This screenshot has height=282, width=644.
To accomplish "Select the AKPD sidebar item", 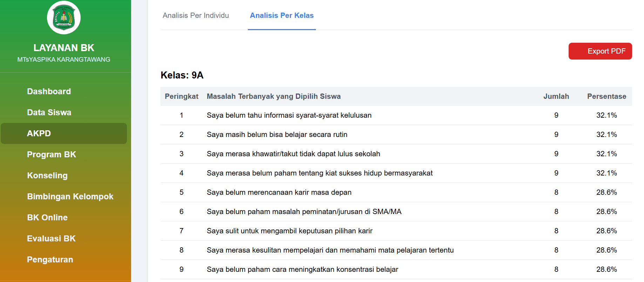I will [64, 133].
